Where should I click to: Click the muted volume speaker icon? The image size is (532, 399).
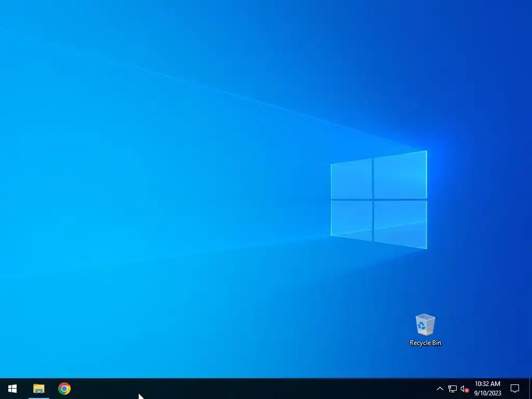pyautogui.click(x=464, y=389)
